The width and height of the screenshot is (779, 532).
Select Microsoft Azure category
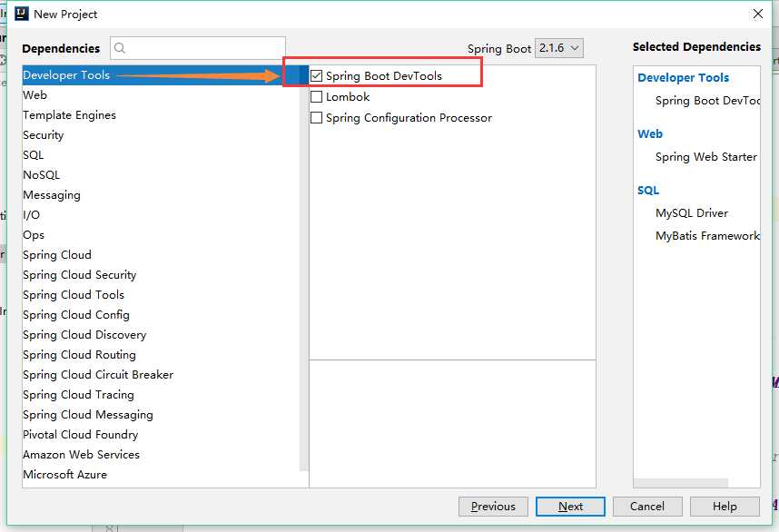[x=161, y=475]
